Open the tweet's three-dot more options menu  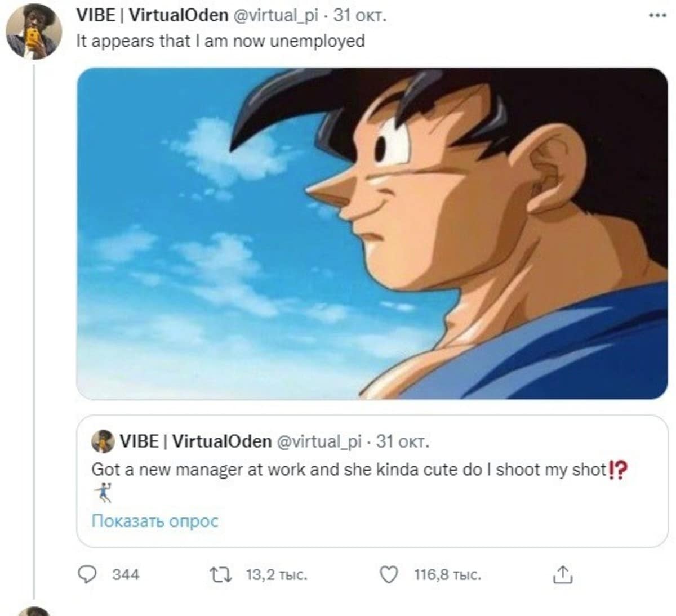657,15
